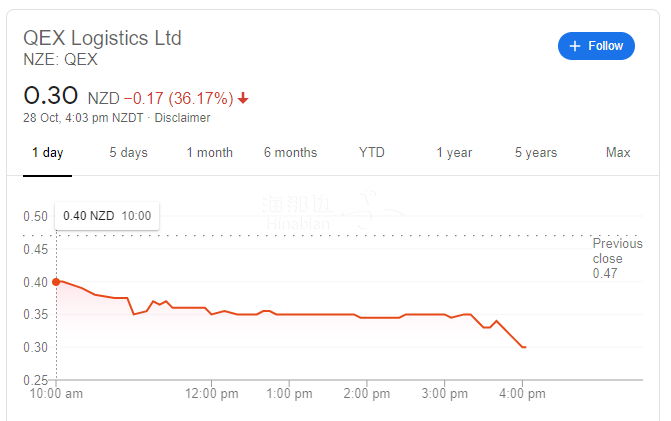Click the chart line's end at 4:00 pm
Viewport: 671px width, 421px height.
click(524, 347)
